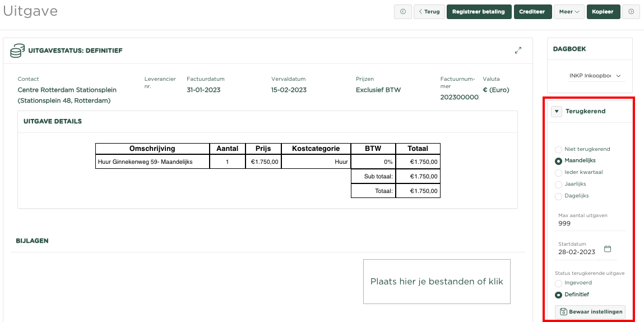Set recurring status to Ingevoerd
The width and height of the screenshot is (644, 322).
(558, 283)
